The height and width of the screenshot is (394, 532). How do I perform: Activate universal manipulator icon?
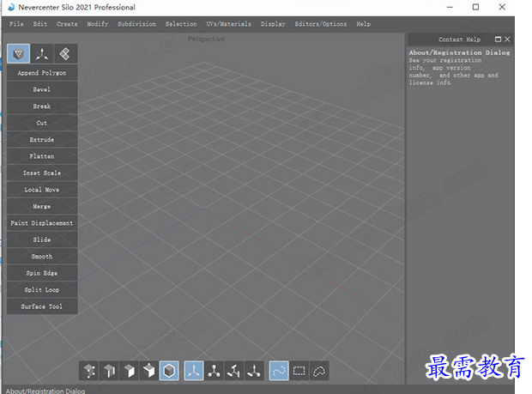194,371
